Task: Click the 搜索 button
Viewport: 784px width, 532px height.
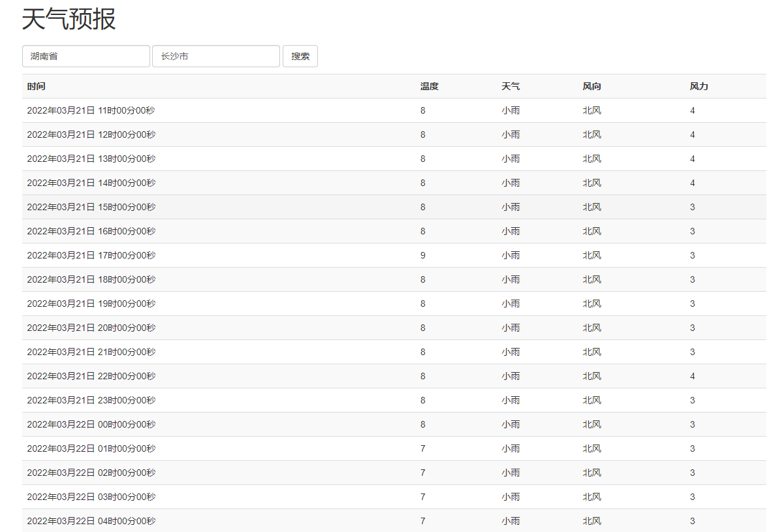Action: coord(300,56)
